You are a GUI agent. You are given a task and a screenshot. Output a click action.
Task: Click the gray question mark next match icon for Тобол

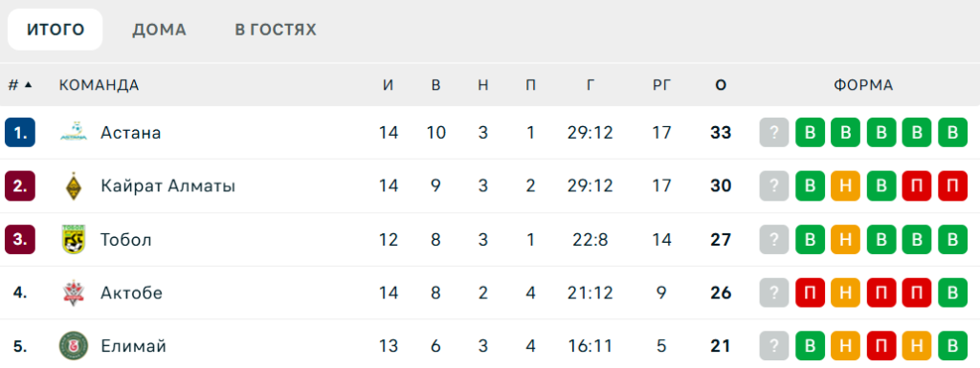pyautogui.click(x=774, y=240)
